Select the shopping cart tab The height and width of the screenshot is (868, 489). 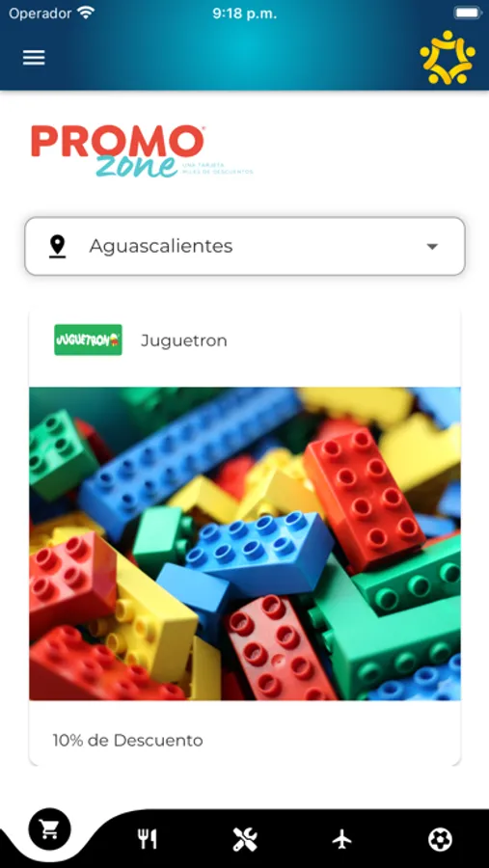(x=50, y=829)
